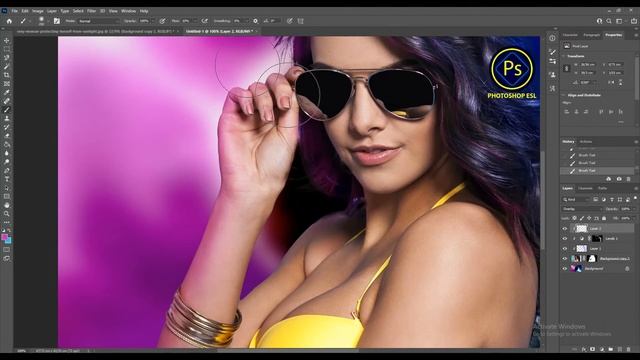Viewport: 640px width, 360px height.
Task: Hide the Layer 1 visibility eye
Action: (565, 249)
